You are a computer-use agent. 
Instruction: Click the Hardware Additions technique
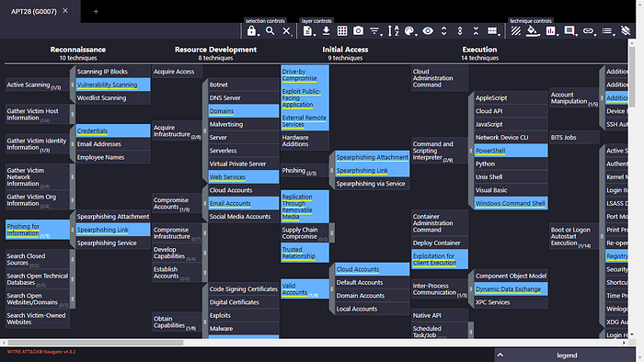click(305, 141)
